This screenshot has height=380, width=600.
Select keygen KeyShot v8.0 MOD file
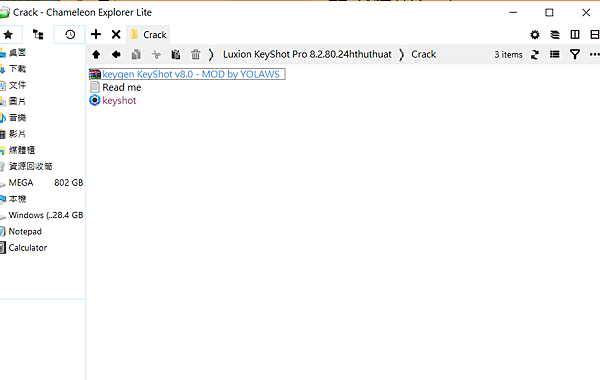[187, 74]
